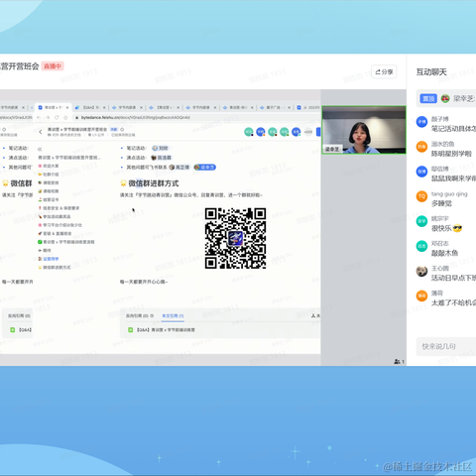Image resolution: width=476 pixels, height=476 pixels.
Task: Click the browser reload icon
Action: pyautogui.click(x=57, y=117)
